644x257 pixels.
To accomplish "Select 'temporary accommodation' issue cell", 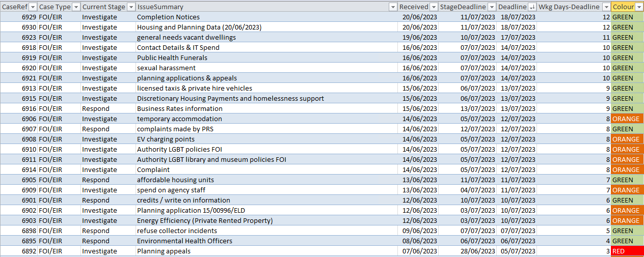I will point(266,119).
